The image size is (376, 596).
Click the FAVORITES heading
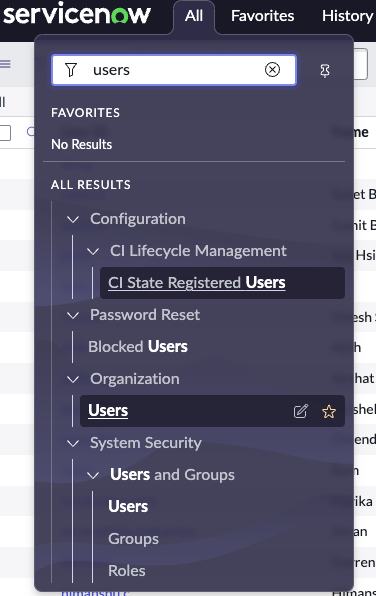pos(86,113)
